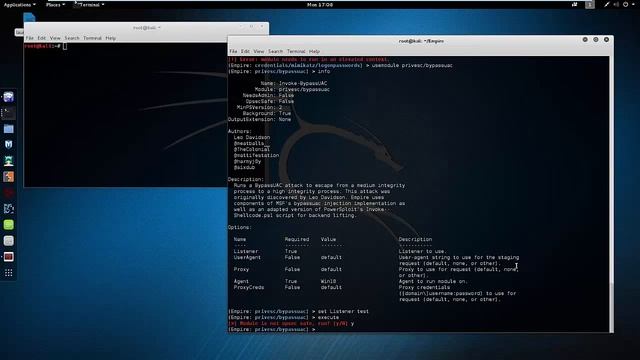The height and width of the screenshot is (360, 640).
Task: Click the 'Invoke-BypassUAC' name value
Action: point(303,83)
